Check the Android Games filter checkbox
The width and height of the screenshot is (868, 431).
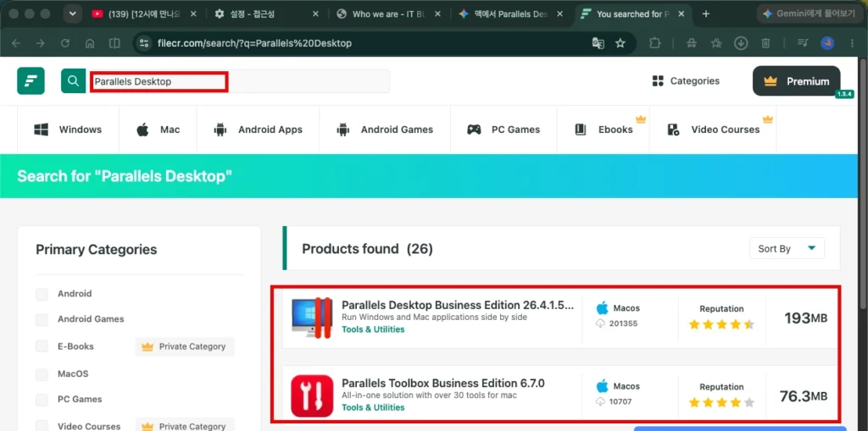coord(42,319)
